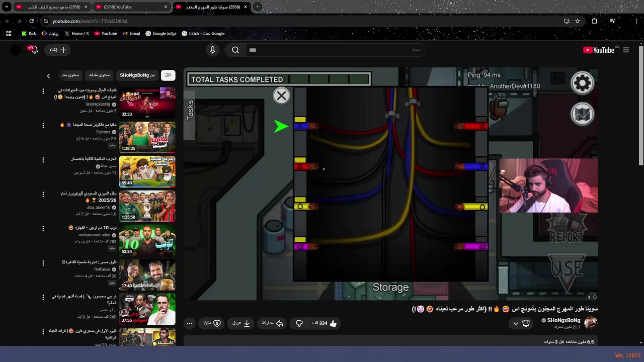The width and height of the screenshot is (644, 362).
Task: Open the browser tab search dropdown
Action: (x=7, y=7)
